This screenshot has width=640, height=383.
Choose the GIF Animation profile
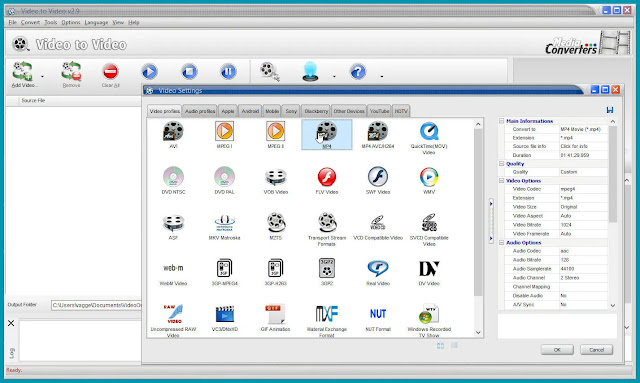[x=276, y=314]
